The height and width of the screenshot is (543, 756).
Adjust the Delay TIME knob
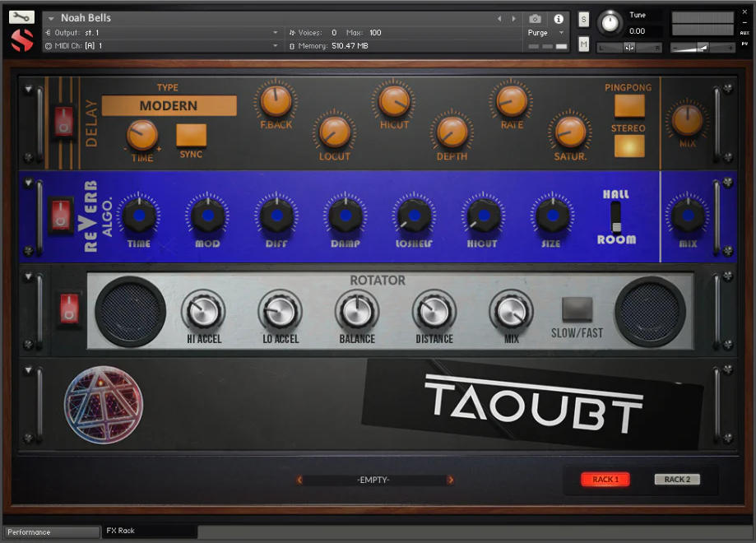point(142,135)
